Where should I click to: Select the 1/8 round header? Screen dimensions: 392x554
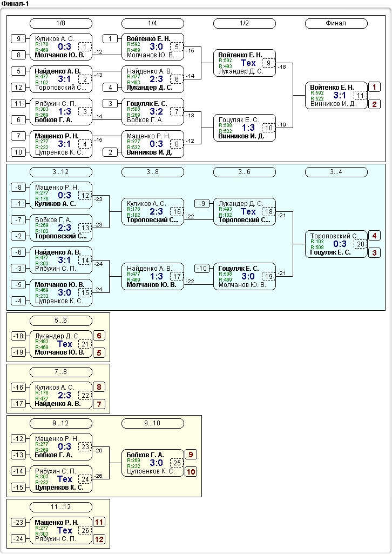coord(60,23)
